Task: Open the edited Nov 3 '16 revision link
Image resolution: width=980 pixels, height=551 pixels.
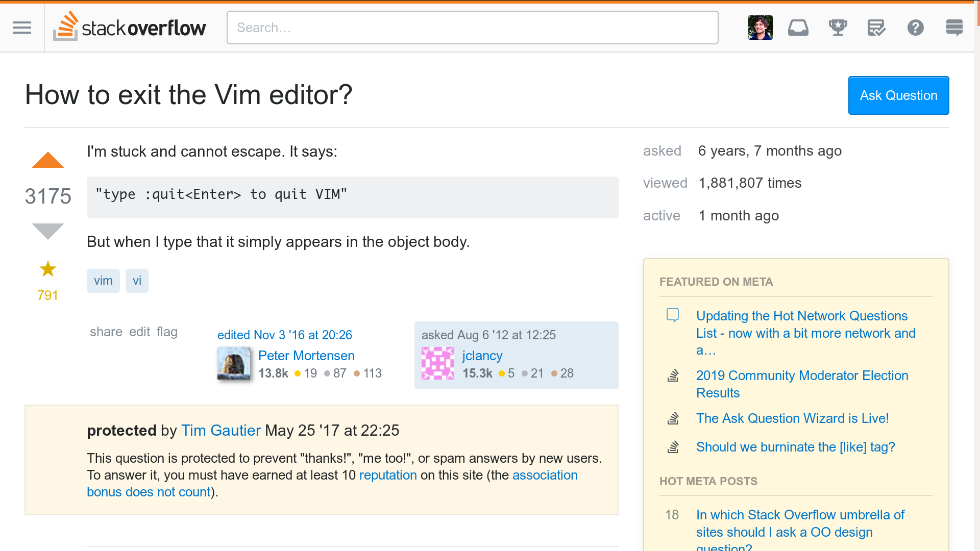Action: pyautogui.click(x=285, y=335)
